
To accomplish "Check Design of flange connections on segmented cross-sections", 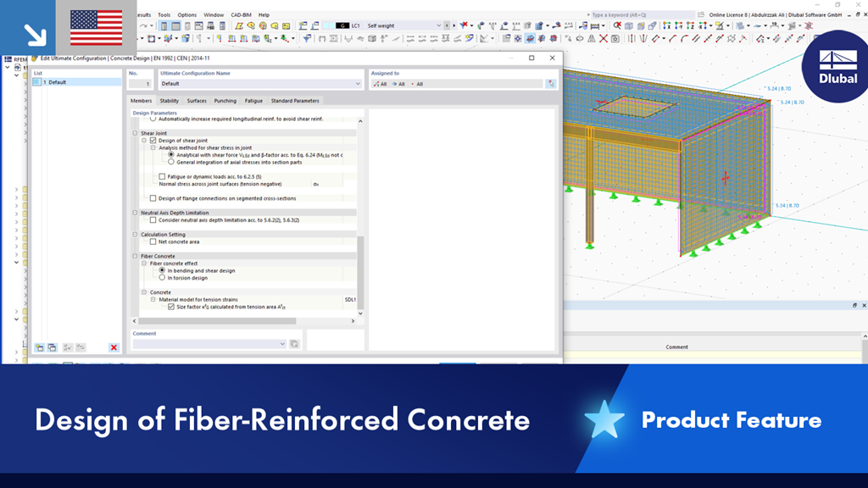I will (x=153, y=198).
